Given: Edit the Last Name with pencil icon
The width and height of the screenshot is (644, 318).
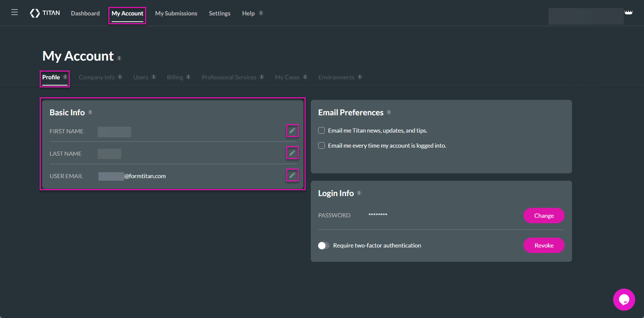Looking at the screenshot, I should click(292, 153).
